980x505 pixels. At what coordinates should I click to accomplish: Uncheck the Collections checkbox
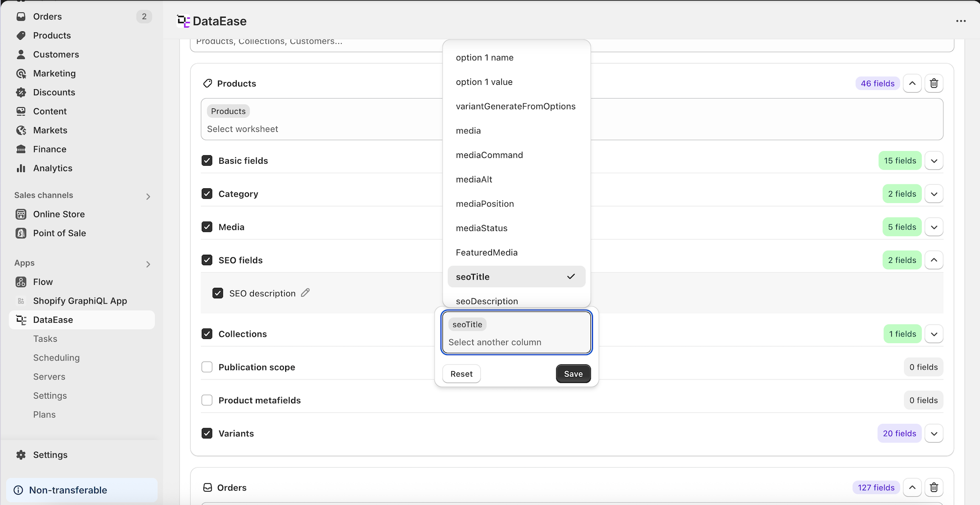207,334
